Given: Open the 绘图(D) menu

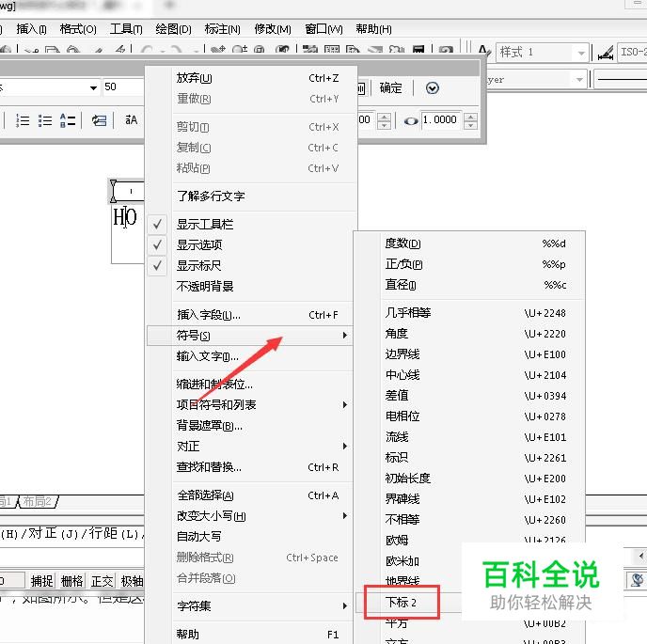Looking at the screenshot, I should tap(173, 29).
